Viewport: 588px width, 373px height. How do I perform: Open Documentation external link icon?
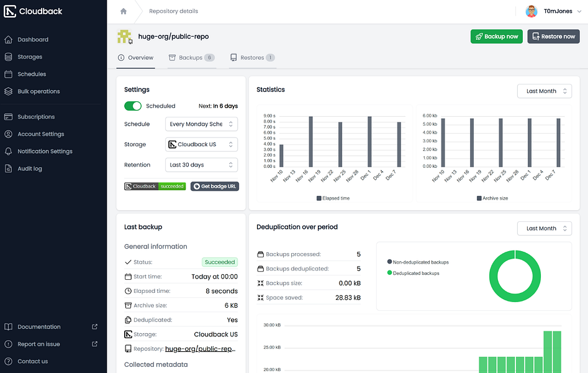point(95,327)
